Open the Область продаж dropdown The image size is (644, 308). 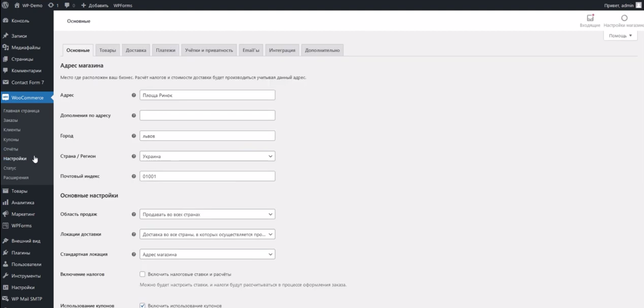coord(207,214)
